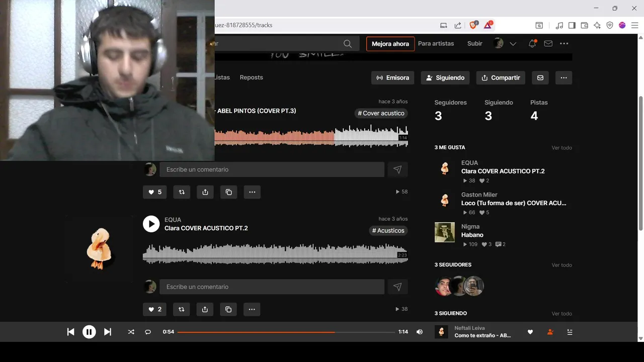Click the Cover acustico tag
Screen dimensions: 644x362
click(x=381, y=114)
